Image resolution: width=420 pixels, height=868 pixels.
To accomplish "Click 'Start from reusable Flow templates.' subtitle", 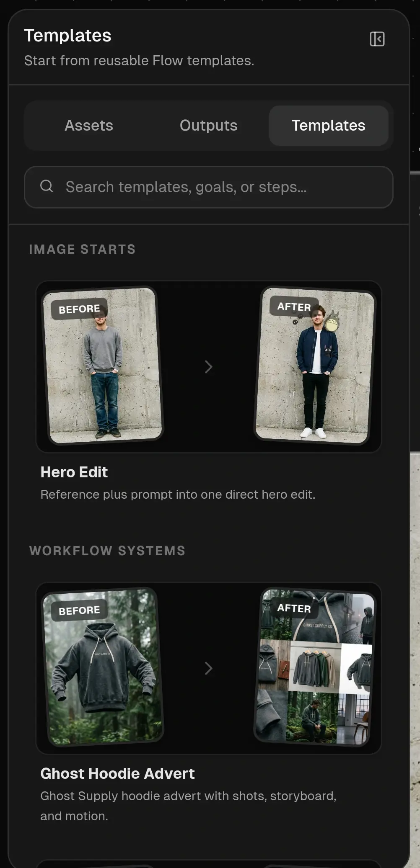I will point(139,61).
